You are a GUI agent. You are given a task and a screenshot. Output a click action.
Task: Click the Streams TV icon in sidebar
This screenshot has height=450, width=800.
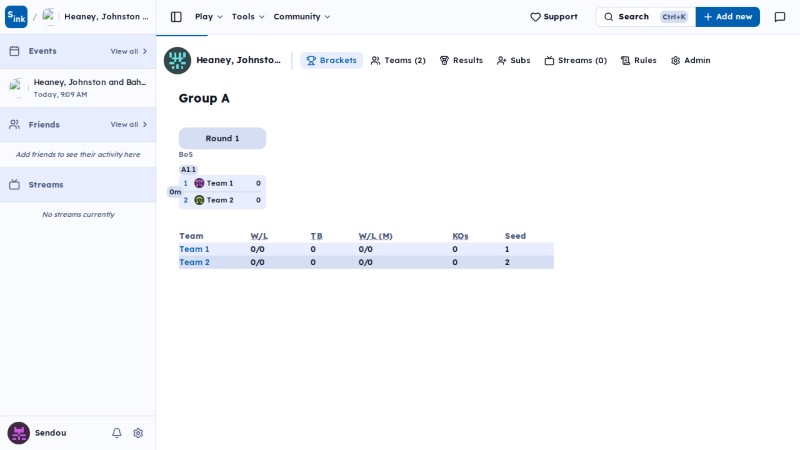pos(14,185)
